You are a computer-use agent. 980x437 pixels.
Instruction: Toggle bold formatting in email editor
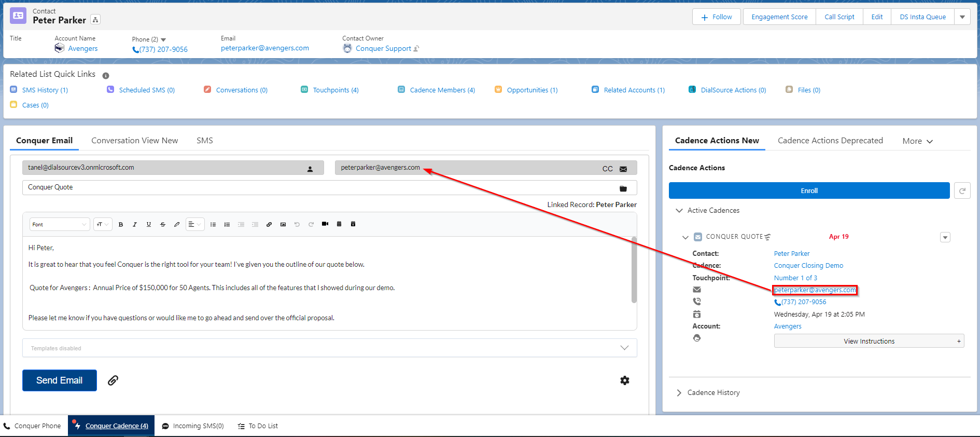click(121, 224)
